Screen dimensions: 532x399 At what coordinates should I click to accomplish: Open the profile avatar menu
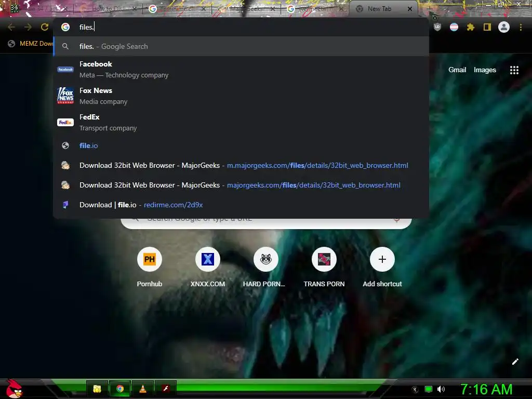[504, 27]
